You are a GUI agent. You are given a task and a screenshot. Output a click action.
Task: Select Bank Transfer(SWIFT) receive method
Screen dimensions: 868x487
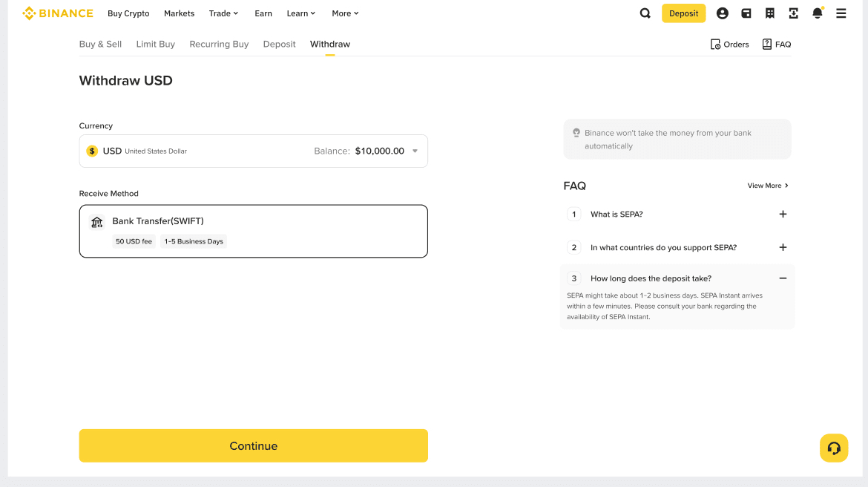(253, 231)
